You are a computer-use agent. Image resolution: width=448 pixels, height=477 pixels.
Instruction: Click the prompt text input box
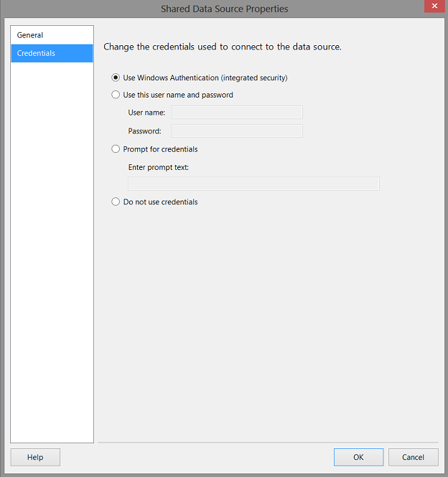(253, 184)
